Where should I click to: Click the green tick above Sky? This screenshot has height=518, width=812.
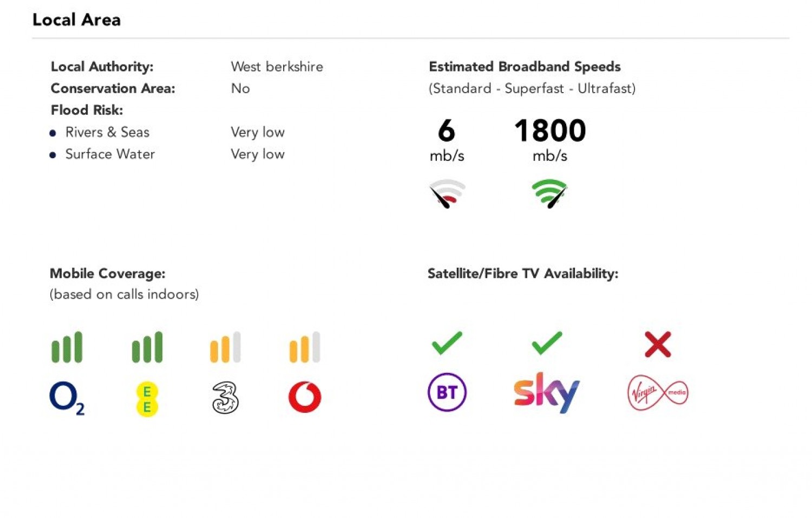pos(547,343)
